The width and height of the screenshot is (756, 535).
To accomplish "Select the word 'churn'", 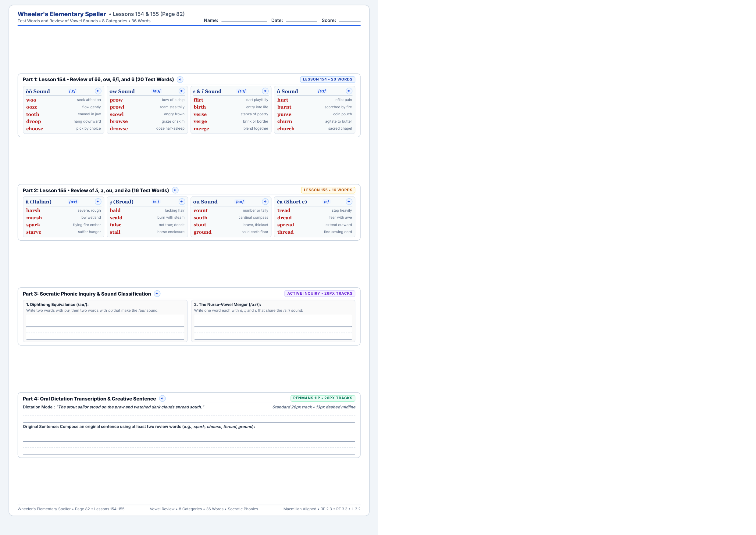I will [x=284, y=121].
